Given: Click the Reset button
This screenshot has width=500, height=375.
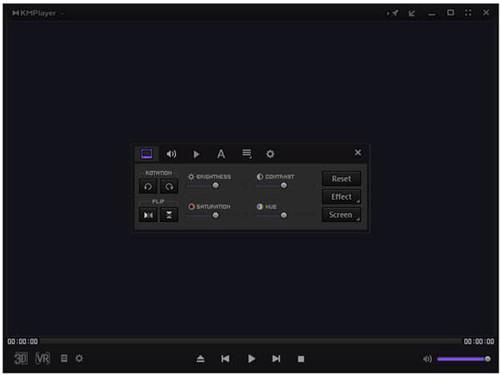Looking at the screenshot, I should 341,179.
